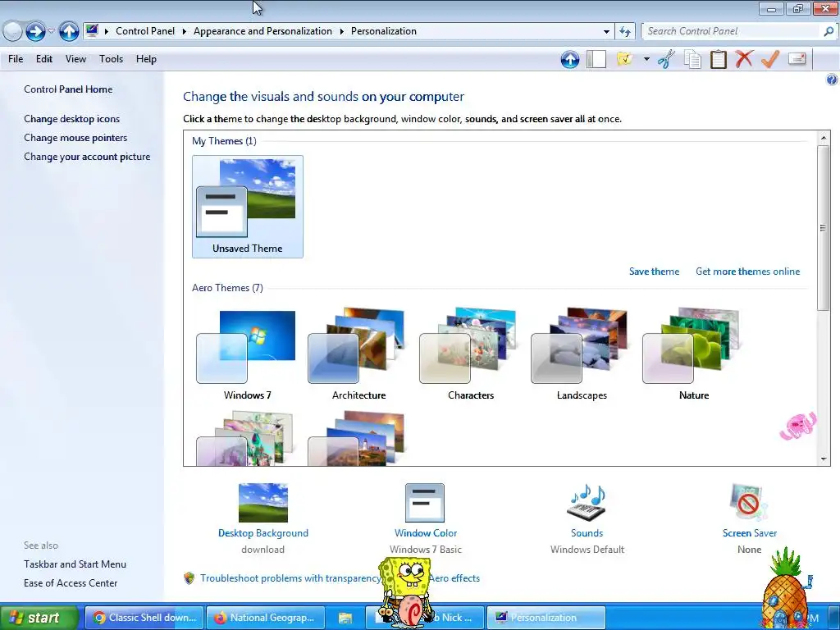This screenshot has width=840, height=630.
Task: Click into Search Control Panel field
Action: tap(733, 31)
